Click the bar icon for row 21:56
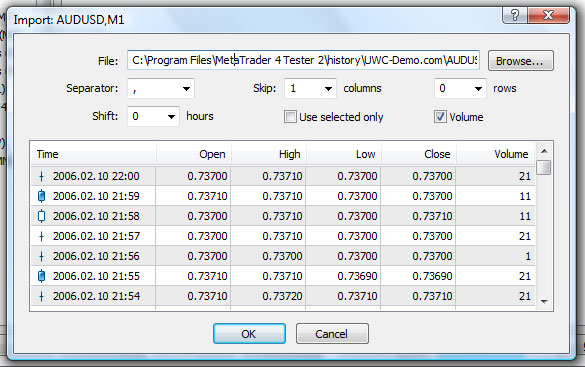 (41, 256)
